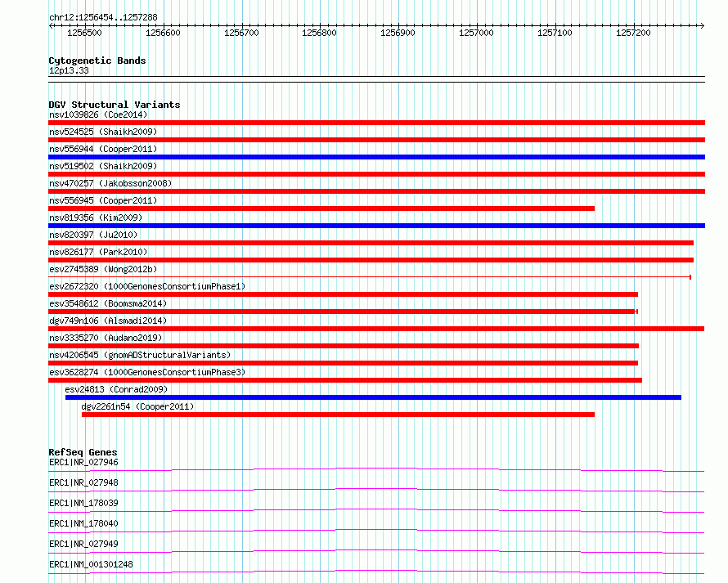Viewport: 728px width, 583px height.
Task: Click the magenta line for ERC1|NR_027946
Action: tap(376, 469)
